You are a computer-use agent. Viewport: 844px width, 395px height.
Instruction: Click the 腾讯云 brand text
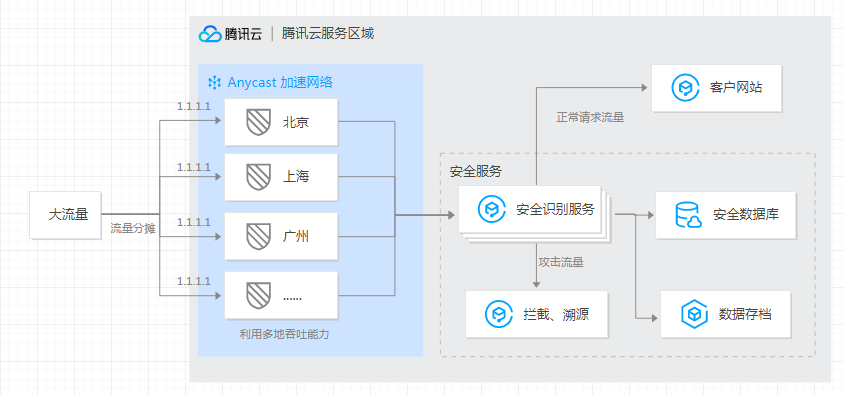(244, 34)
